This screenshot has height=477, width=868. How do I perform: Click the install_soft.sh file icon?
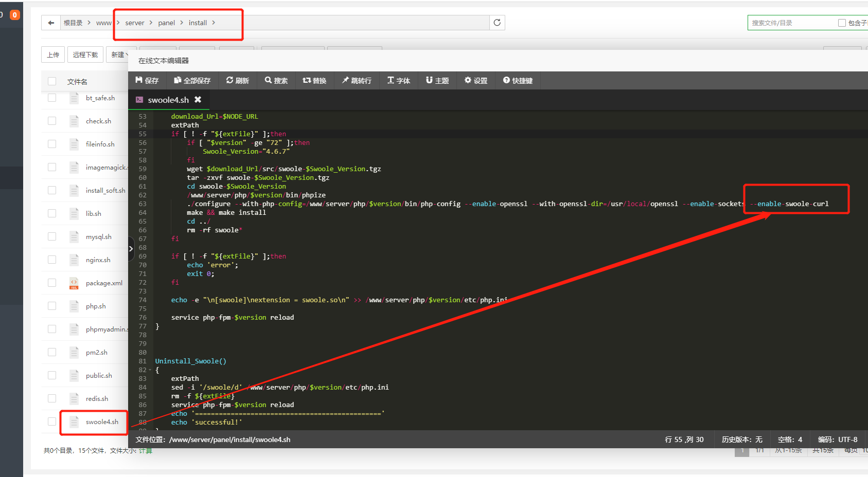coord(74,190)
